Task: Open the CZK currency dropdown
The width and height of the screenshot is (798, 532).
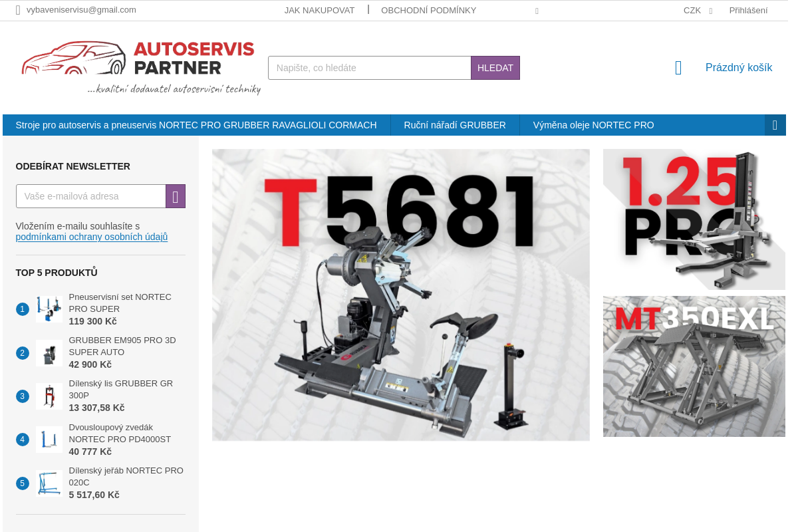Action: point(698,11)
